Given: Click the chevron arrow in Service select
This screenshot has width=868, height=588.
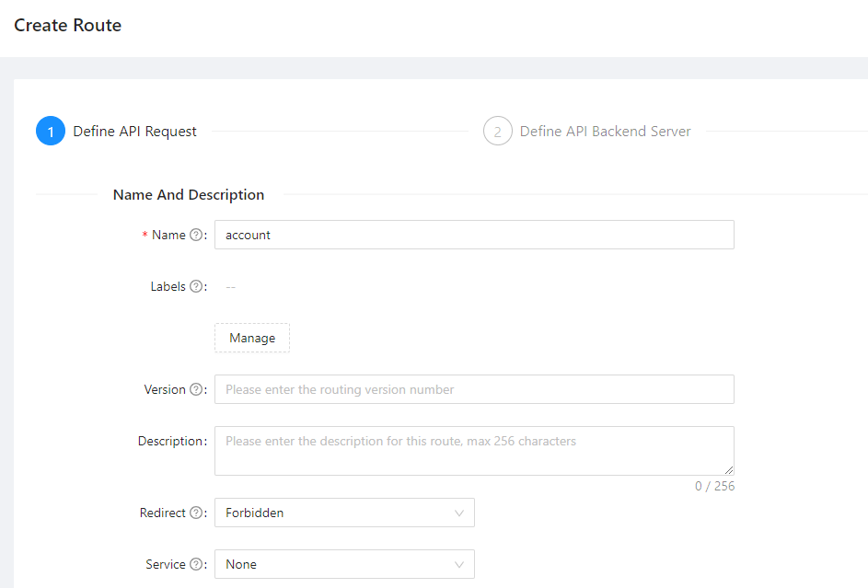Looking at the screenshot, I should tap(459, 565).
